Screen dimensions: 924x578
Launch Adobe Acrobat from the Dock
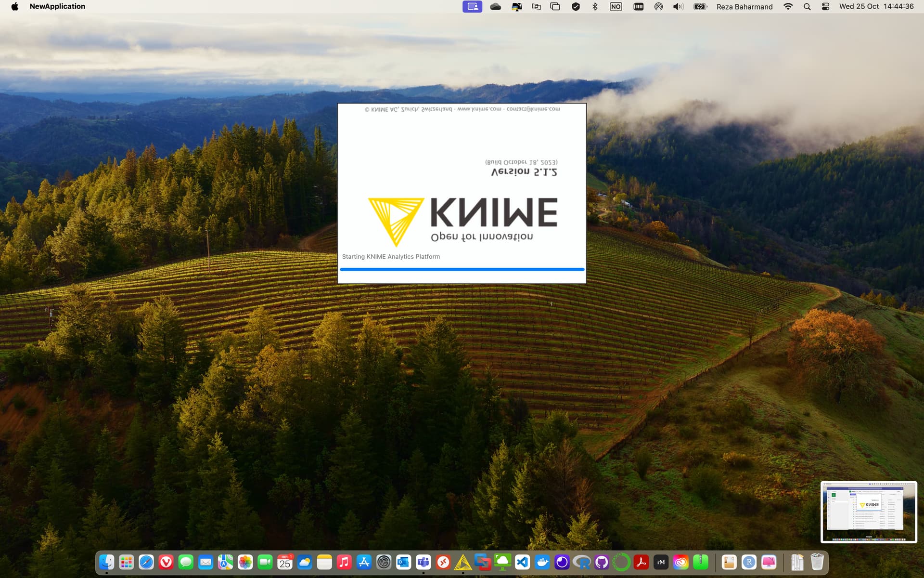pos(641,562)
